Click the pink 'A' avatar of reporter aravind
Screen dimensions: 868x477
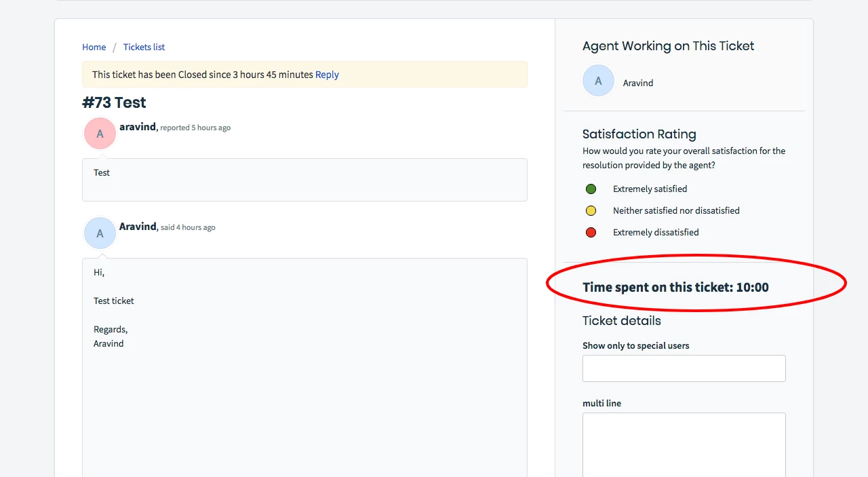coord(100,134)
